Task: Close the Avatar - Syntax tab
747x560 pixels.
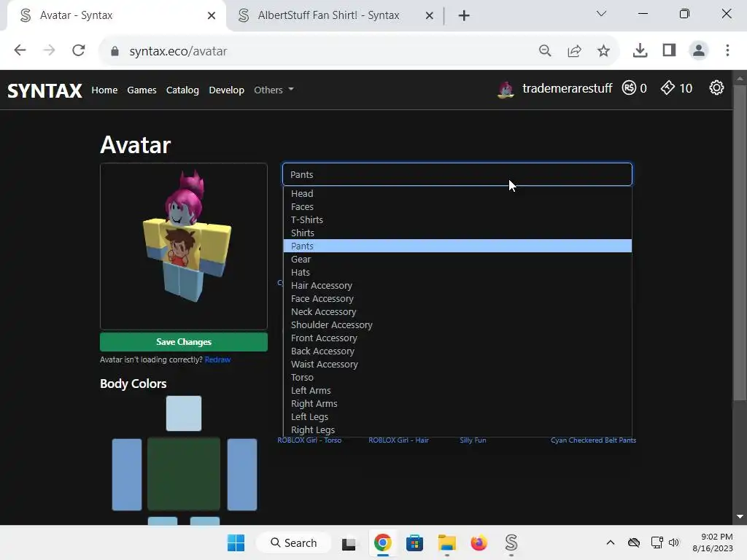Action: pyautogui.click(x=212, y=16)
